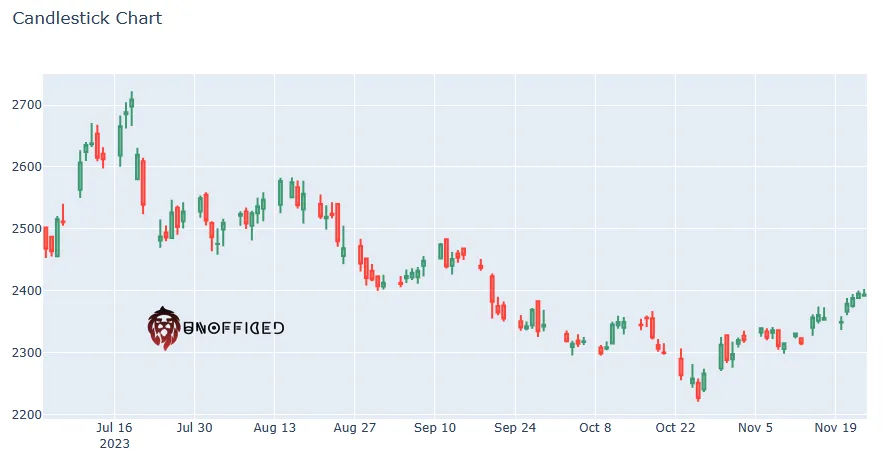Click the UNOFFICED watermark text
This screenshot has width=883, height=458.
click(x=233, y=328)
